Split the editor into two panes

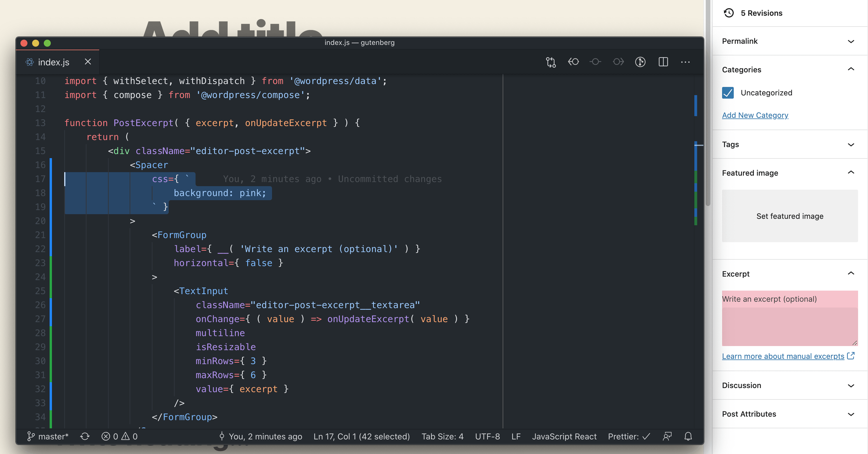663,62
